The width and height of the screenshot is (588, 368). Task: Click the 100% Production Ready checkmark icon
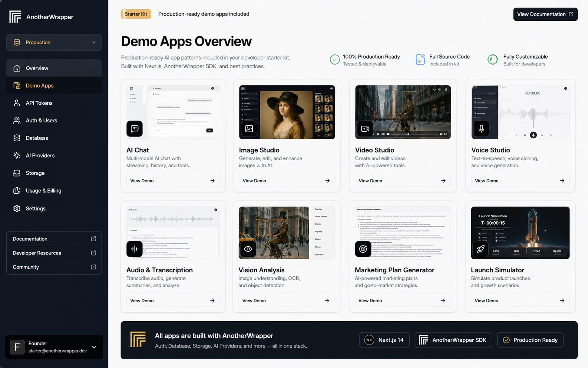335,59
